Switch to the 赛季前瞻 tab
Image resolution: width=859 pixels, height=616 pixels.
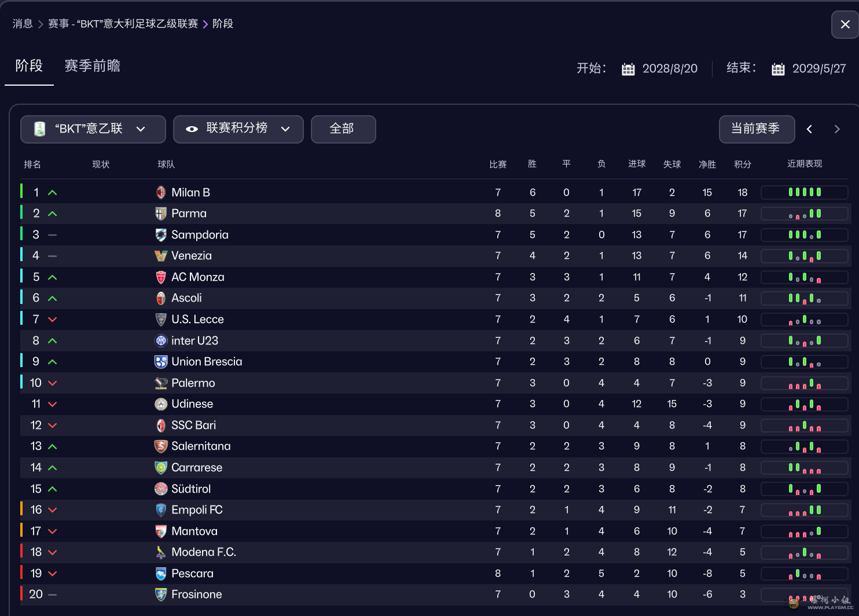(x=93, y=66)
